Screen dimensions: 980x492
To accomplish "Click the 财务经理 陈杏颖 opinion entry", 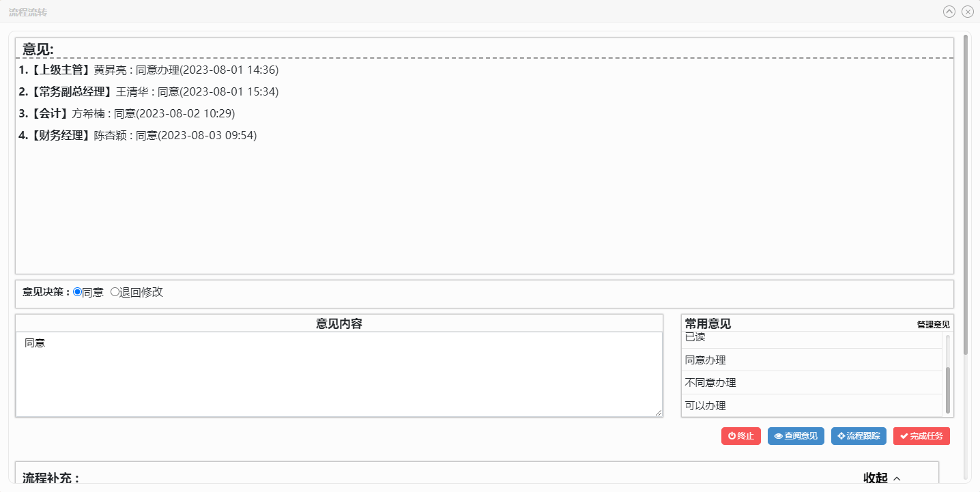I will coord(137,135).
